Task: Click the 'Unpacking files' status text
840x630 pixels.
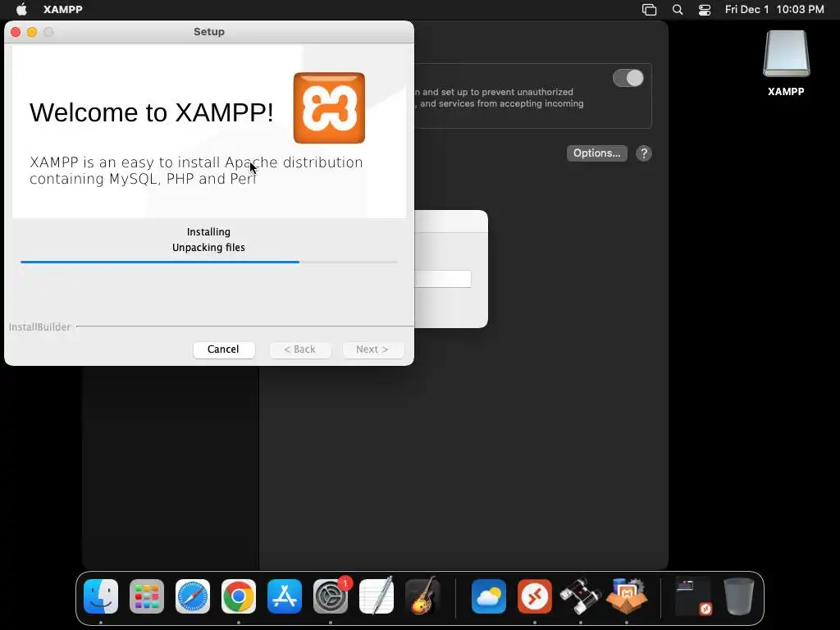Action: pyautogui.click(x=208, y=248)
